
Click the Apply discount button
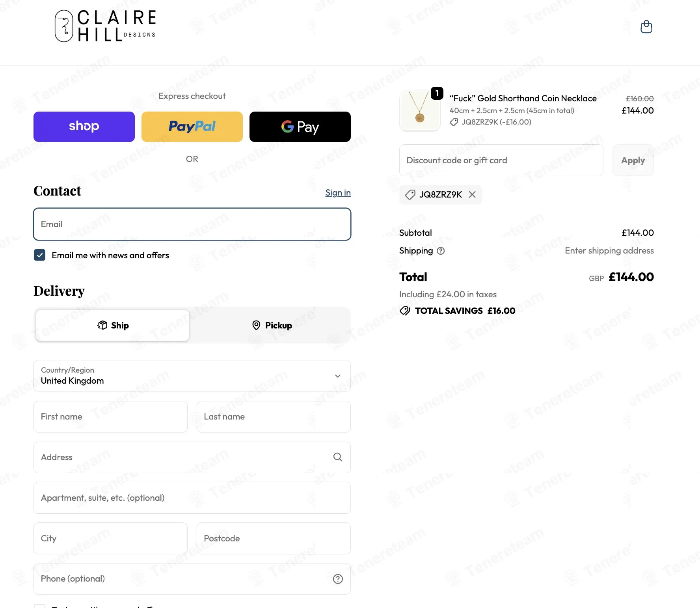click(x=633, y=160)
